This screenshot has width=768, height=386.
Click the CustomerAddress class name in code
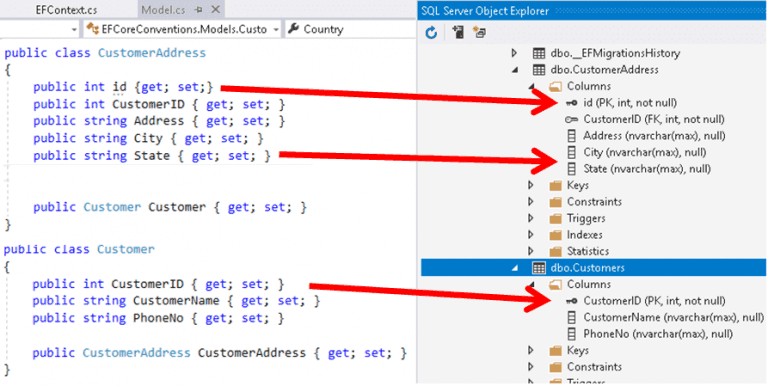coord(152,53)
